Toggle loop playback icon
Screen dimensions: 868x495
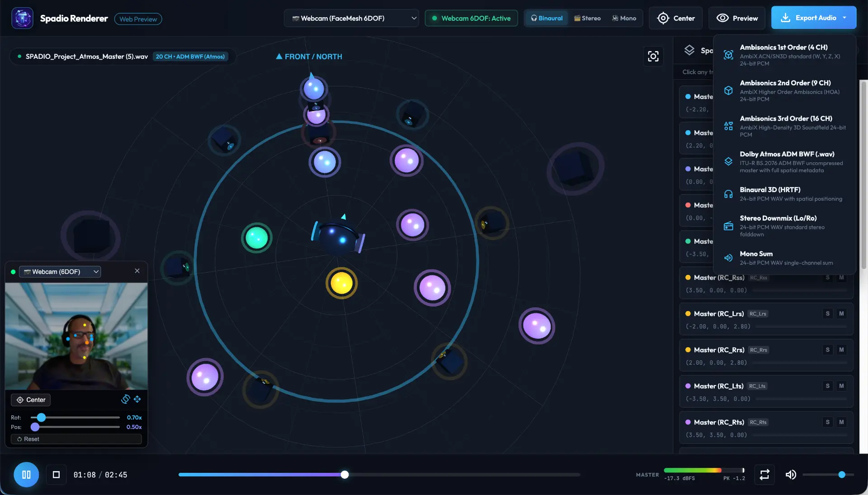[764, 475]
